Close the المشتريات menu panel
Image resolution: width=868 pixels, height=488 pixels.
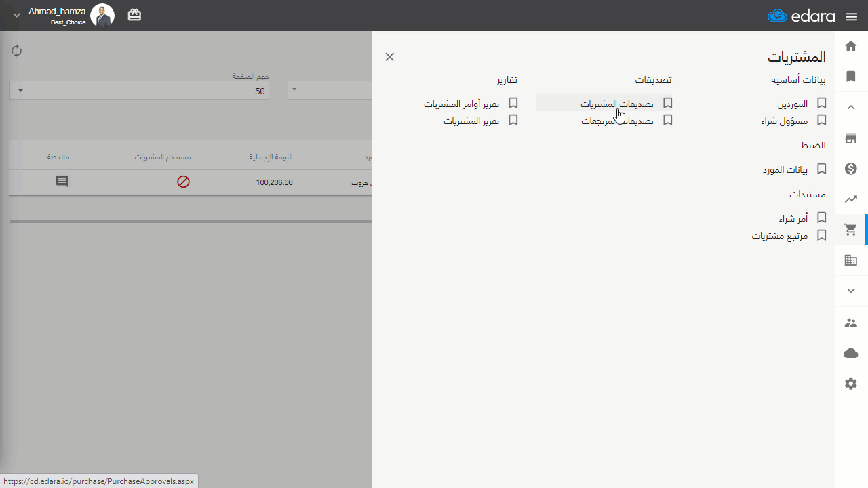coord(390,57)
